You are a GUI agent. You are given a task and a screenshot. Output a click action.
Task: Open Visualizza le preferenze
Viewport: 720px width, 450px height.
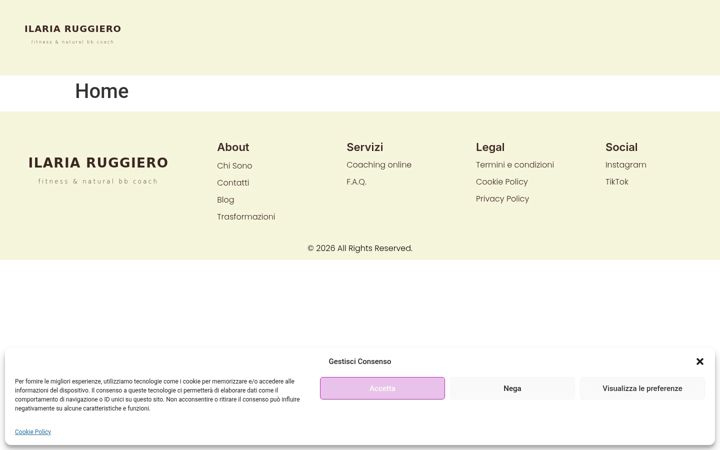tap(642, 388)
